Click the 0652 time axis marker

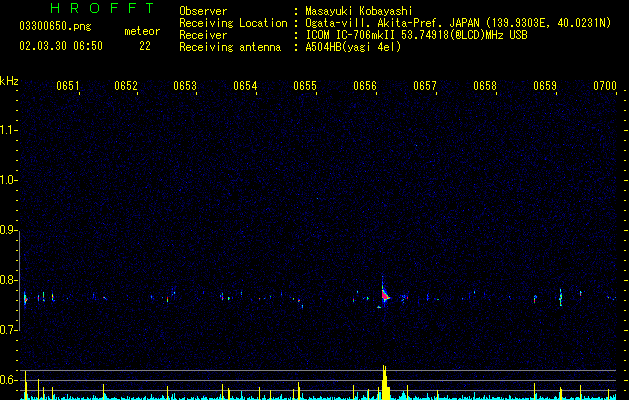(x=126, y=86)
